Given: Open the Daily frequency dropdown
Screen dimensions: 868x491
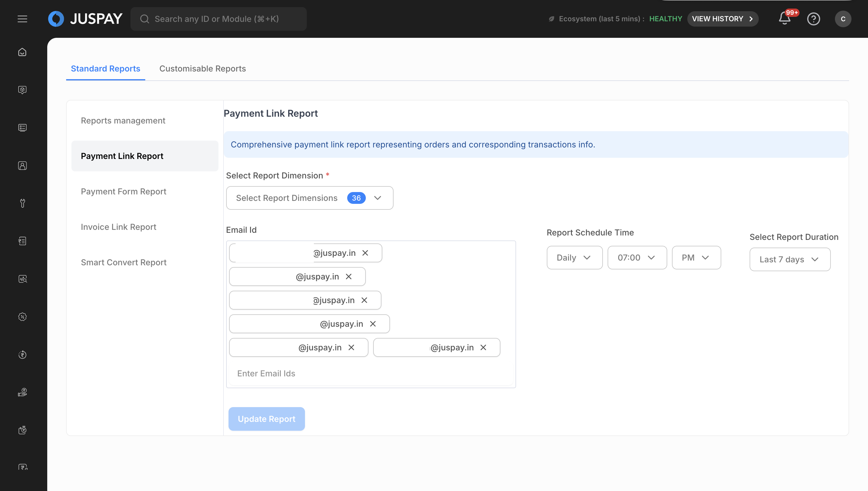Looking at the screenshot, I should 574,258.
